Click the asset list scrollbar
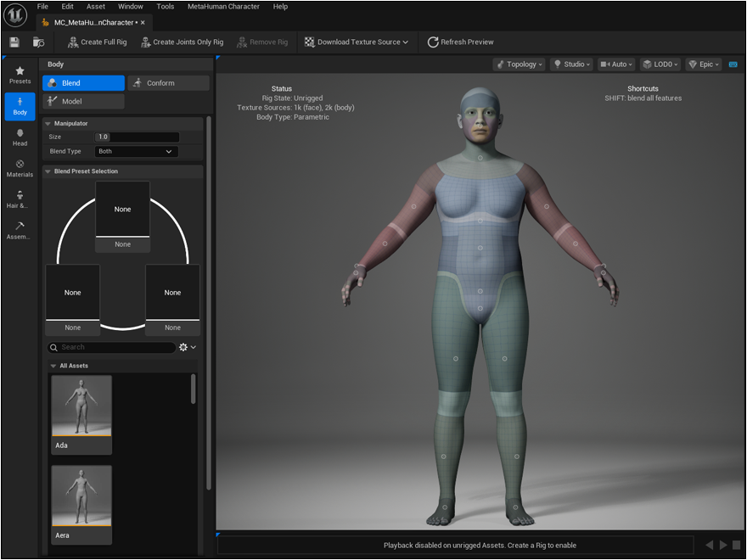 point(194,389)
